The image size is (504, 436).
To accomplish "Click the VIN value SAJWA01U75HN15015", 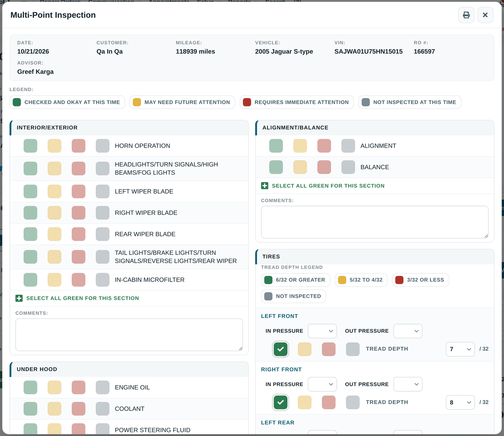I will click(369, 51).
